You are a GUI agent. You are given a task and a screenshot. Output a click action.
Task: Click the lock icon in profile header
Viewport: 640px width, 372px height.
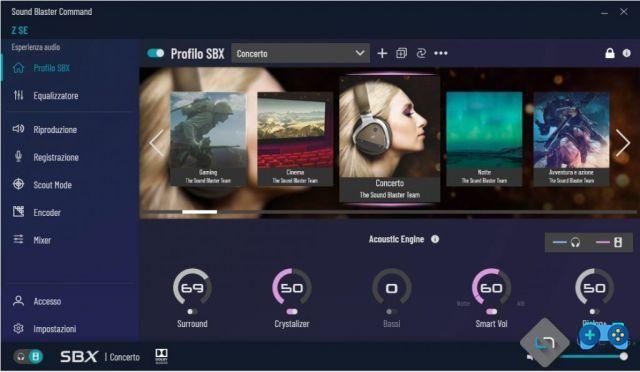pyautogui.click(x=610, y=53)
